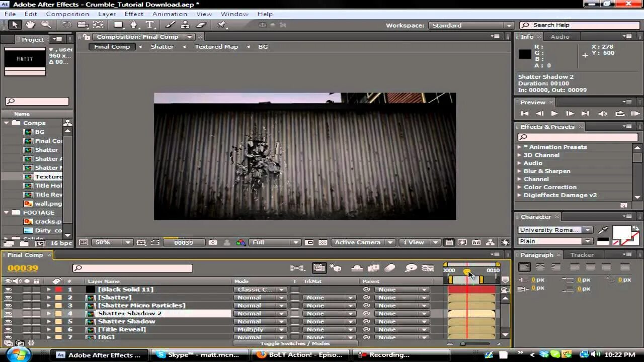Select the Zoom tool
This screenshot has height=362, width=644.
(45, 24)
